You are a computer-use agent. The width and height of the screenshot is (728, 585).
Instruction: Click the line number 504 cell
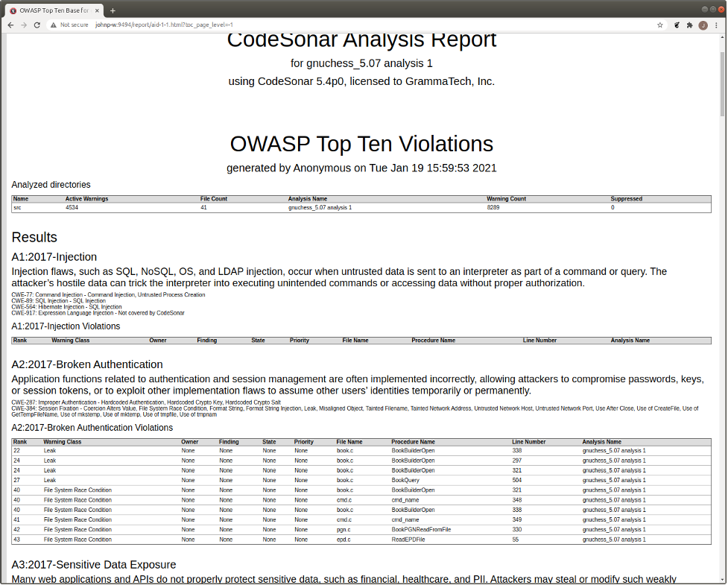pyautogui.click(x=516, y=480)
